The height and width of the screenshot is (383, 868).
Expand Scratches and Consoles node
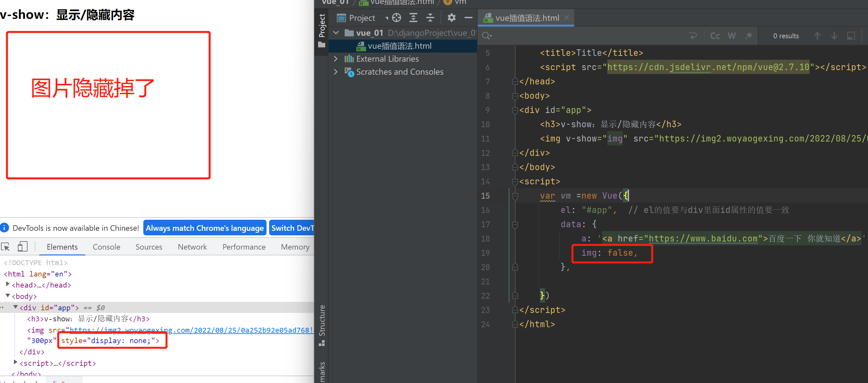coord(336,71)
